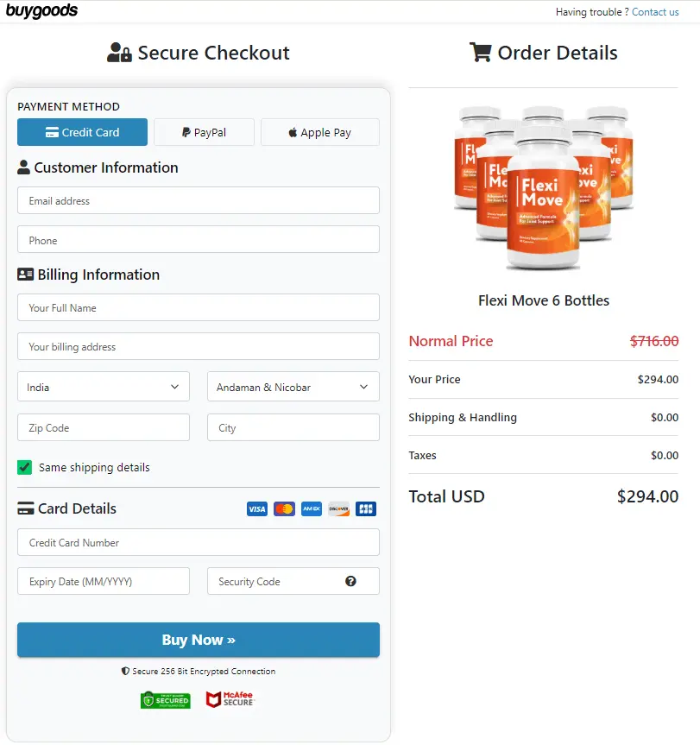Click the lock-user icon beside Secure Checkout
Image resolution: width=700 pixels, height=745 pixels.
click(x=120, y=52)
